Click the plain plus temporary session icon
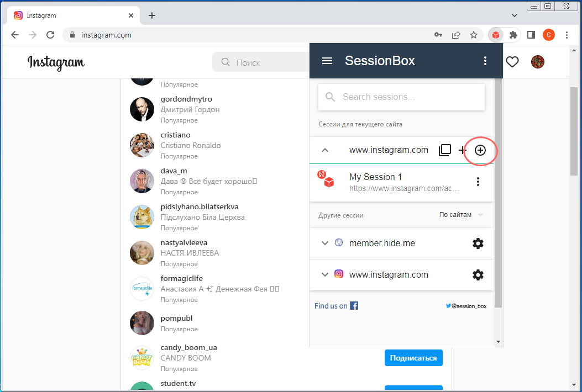582x392 pixels. pos(462,150)
